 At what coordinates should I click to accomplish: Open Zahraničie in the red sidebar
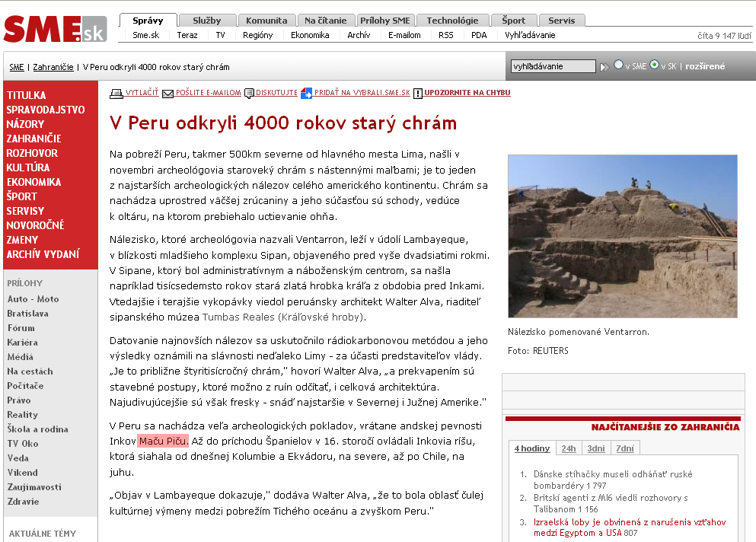click(33, 139)
